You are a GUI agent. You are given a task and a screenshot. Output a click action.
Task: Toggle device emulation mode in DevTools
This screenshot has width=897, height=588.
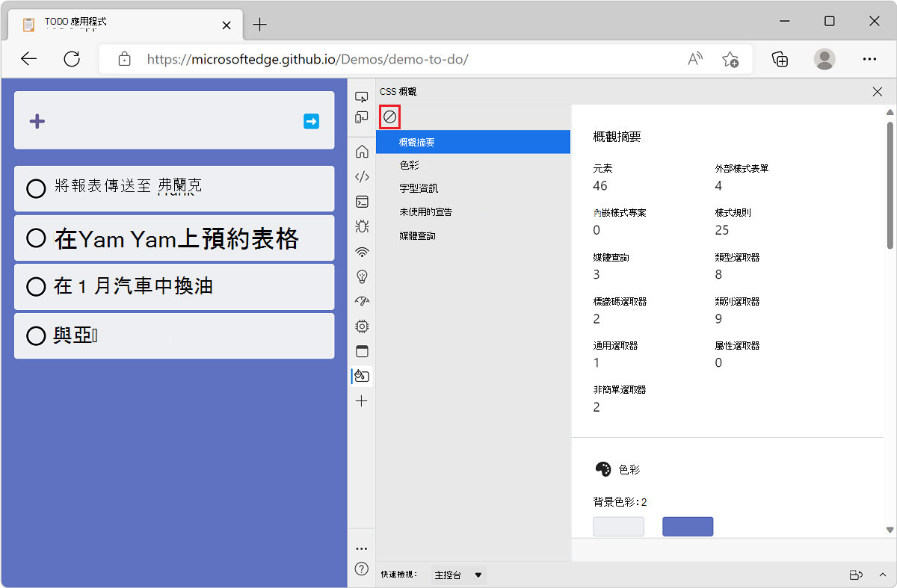362,117
